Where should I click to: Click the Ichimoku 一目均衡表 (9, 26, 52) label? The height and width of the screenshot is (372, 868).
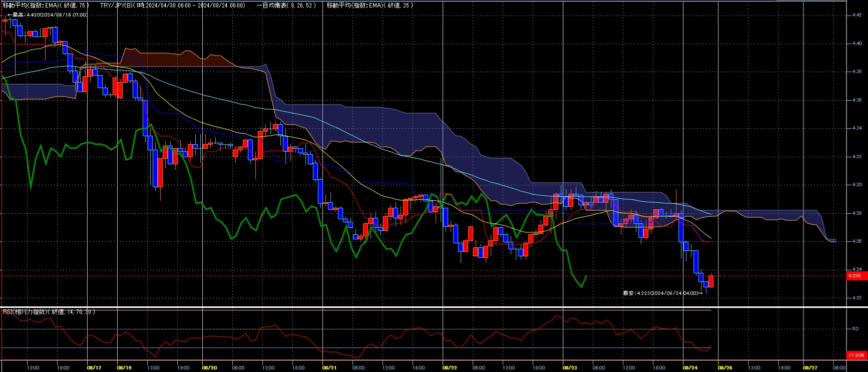click(x=286, y=5)
